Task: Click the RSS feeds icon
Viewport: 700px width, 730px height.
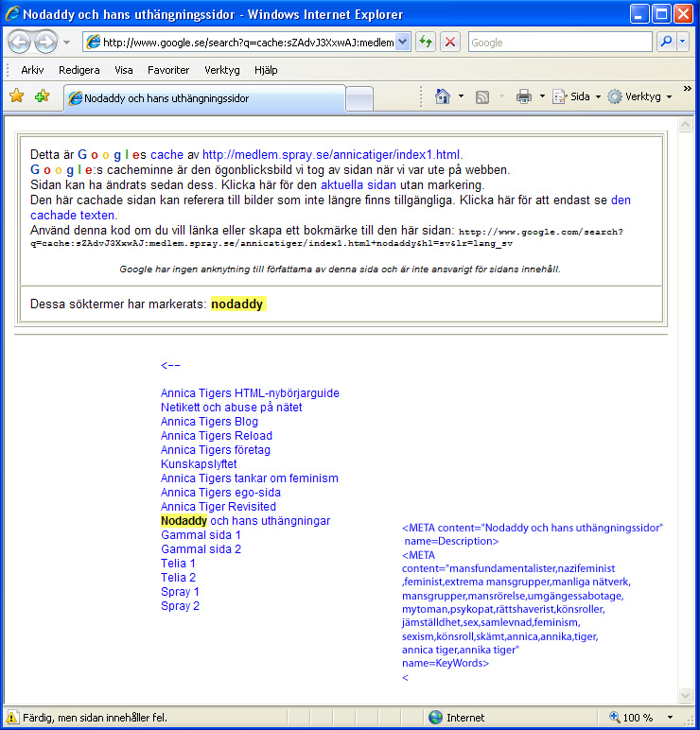Action: 482,96
